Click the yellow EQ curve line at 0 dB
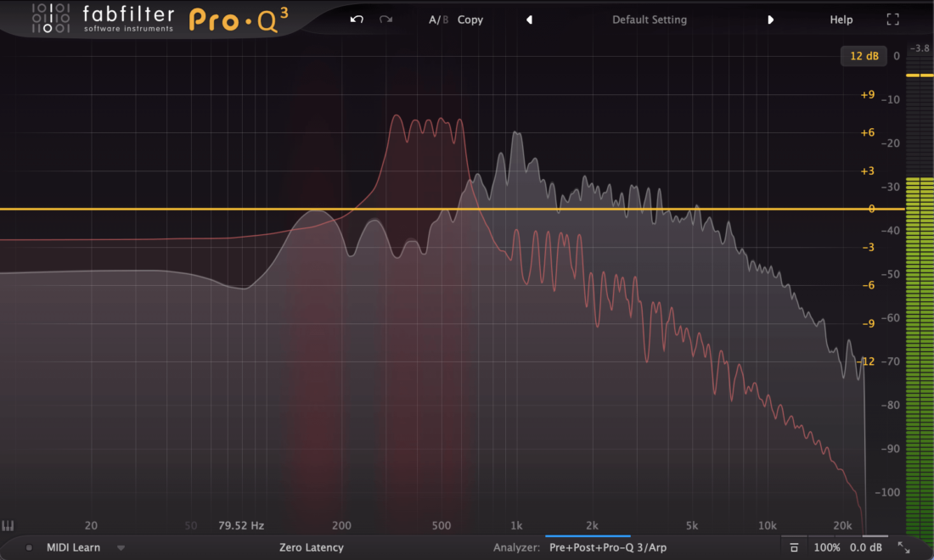Viewport: 934px width, 560px height. pos(452,209)
